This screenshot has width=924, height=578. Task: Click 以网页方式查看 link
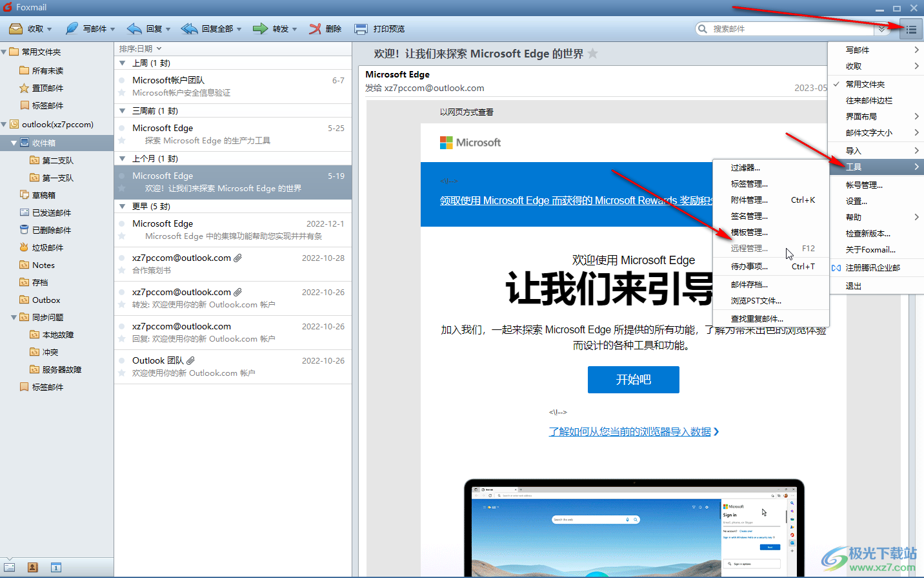pos(467,112)
